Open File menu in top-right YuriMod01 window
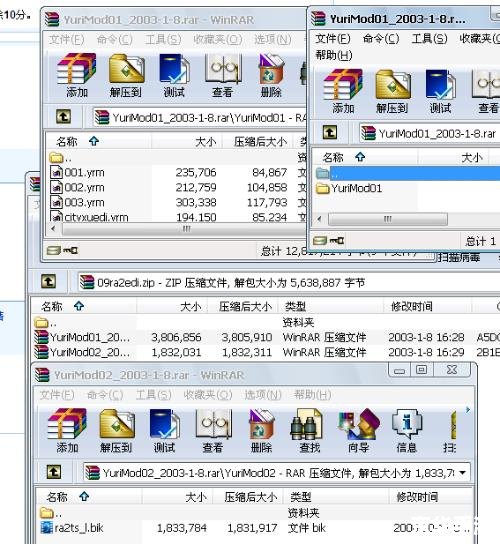This screenshot has width=500, height=544. tap(333, 39)
